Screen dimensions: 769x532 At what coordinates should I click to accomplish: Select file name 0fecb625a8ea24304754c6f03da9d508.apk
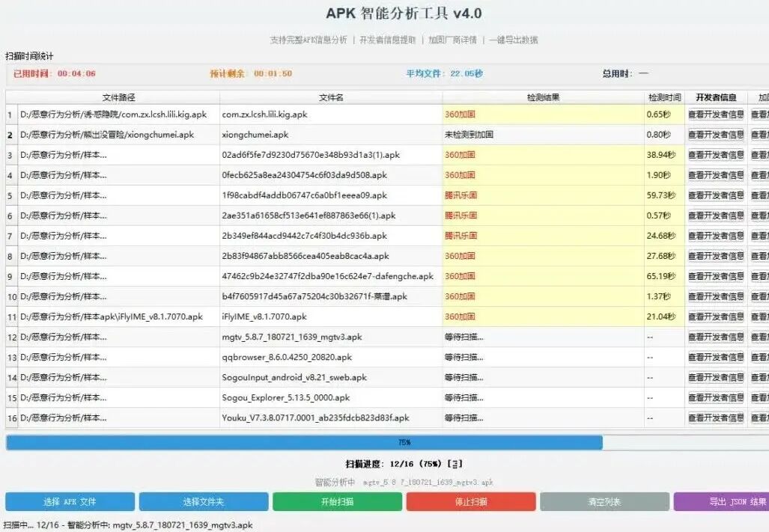[x=331, y=175]
